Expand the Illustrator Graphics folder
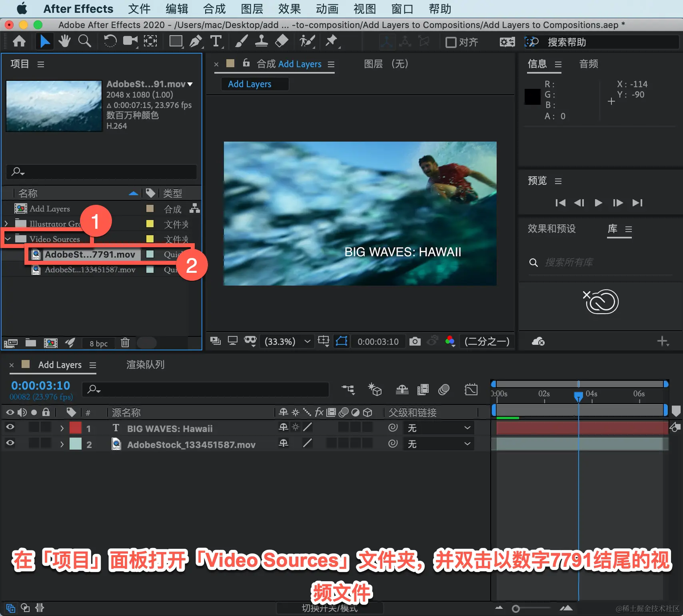The image size is (683, 616). 6,224
